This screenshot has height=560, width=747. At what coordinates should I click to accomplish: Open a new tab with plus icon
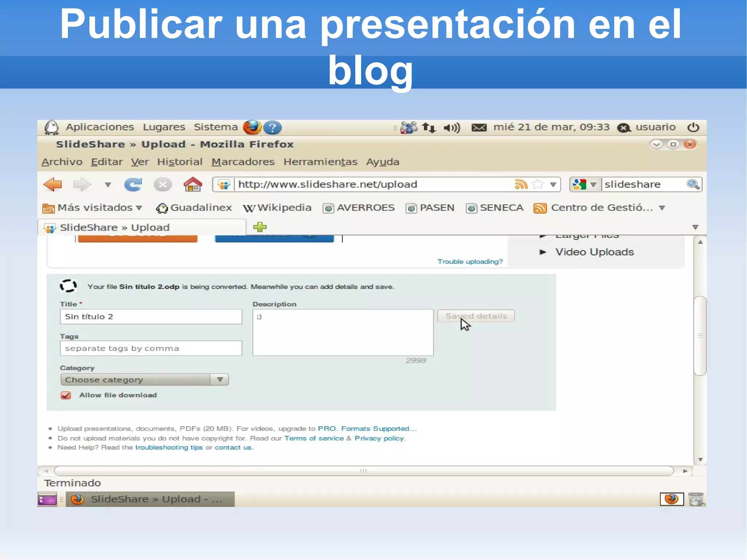(260, 227)
